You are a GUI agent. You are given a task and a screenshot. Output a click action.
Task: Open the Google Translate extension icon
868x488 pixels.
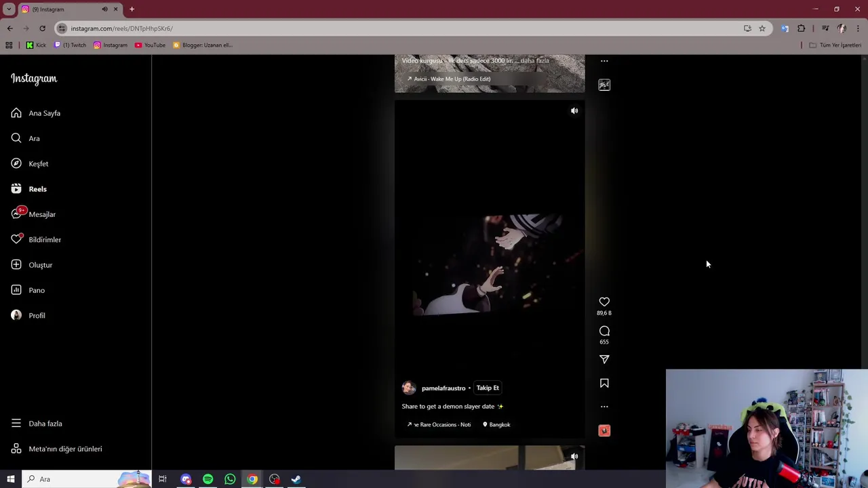(x=785, y=28)
